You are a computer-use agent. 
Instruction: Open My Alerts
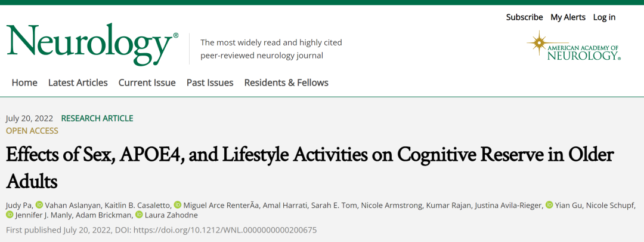[x=568, y=17]
